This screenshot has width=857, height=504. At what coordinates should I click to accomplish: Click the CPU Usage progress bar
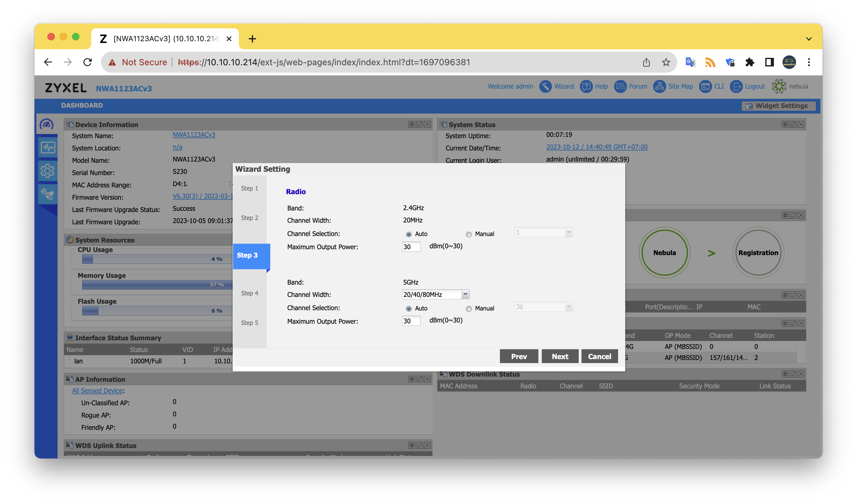pyautogui.click(x=157, y=259)
